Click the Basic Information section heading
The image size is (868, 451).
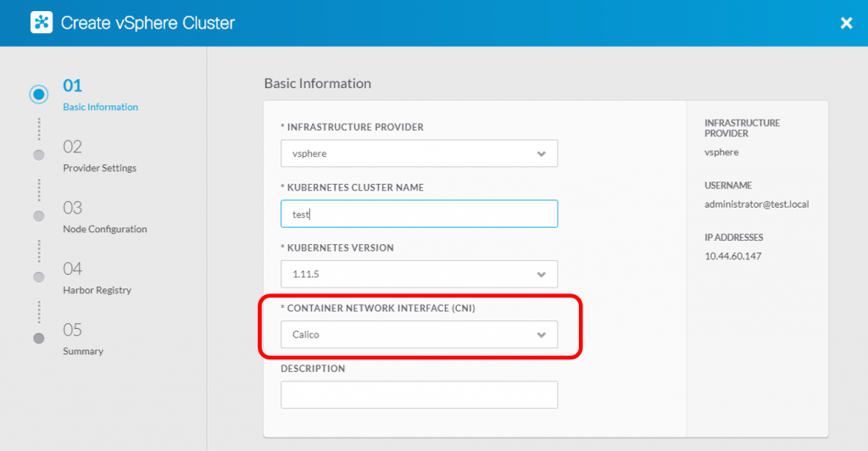coord(318,83)
